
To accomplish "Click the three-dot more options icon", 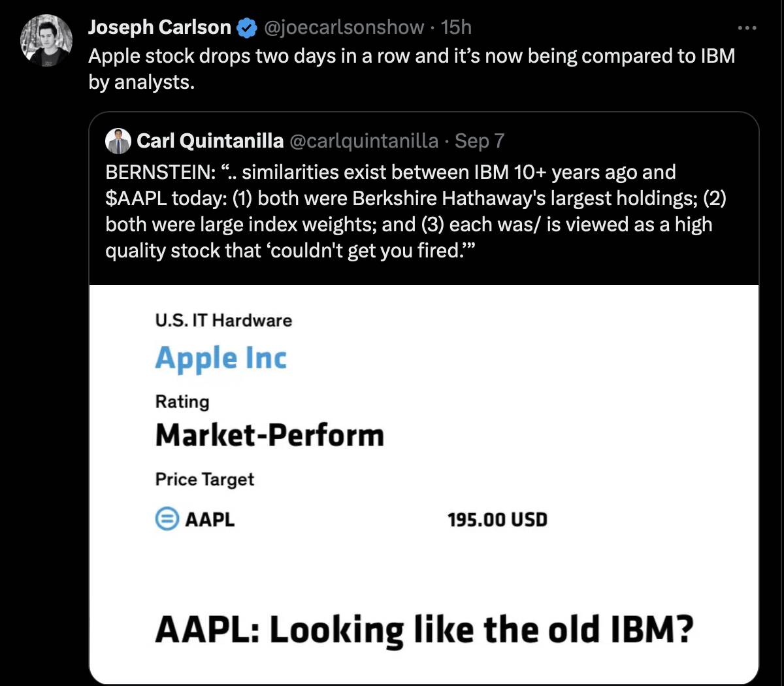I will click(x=747, y=28).
